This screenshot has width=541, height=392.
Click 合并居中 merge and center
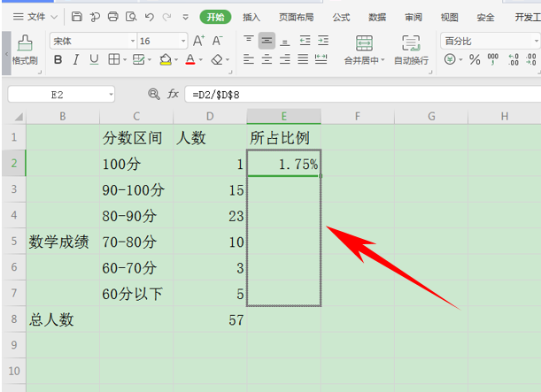click(x=364, y=50)
